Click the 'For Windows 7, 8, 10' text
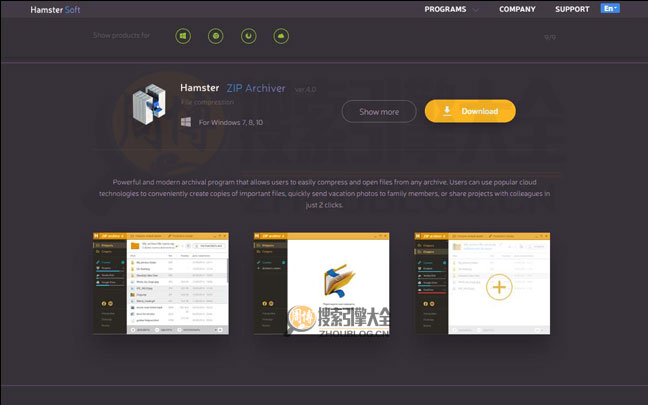648x405 pixels. coord(231,122)
